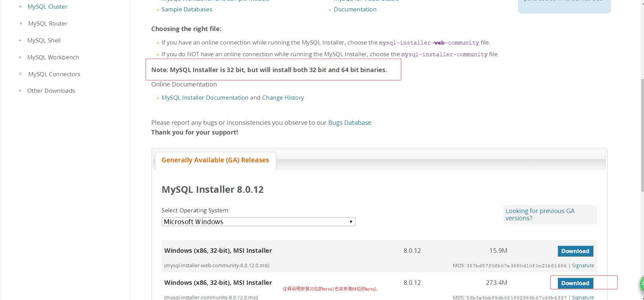Image resolution: width=644 pixels, height=300 pixels.
Task: Click the Choosing the right file heading
Action: point(186,29)
